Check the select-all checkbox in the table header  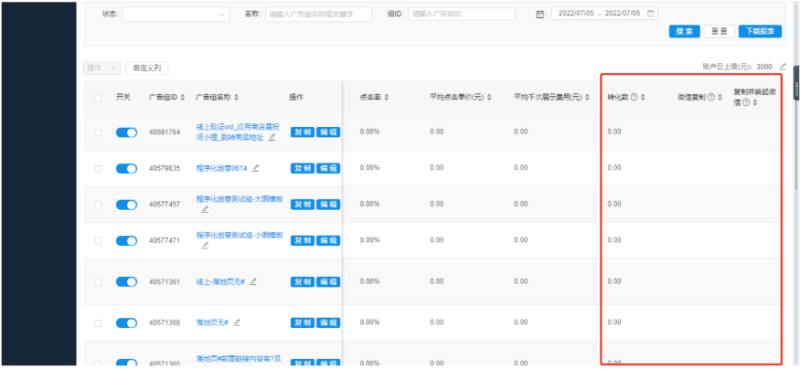(x=98, y=97)
